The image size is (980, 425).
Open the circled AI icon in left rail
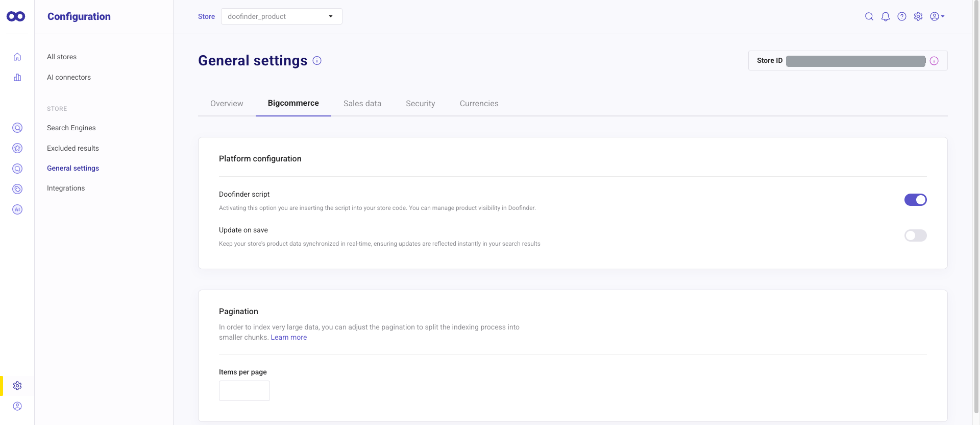pos(17,209)
